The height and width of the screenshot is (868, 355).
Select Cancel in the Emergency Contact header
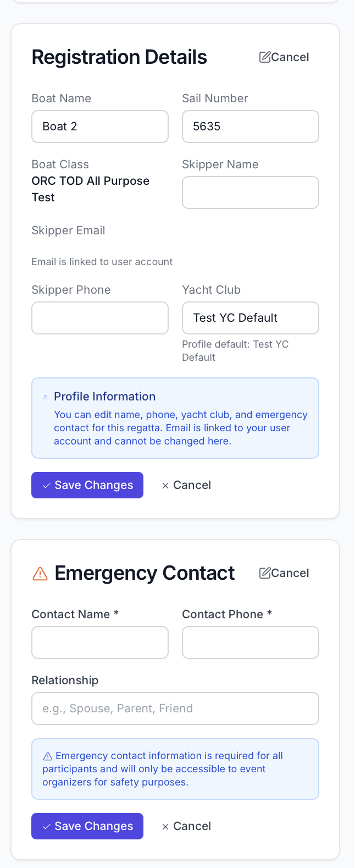(x=291, y=573)
